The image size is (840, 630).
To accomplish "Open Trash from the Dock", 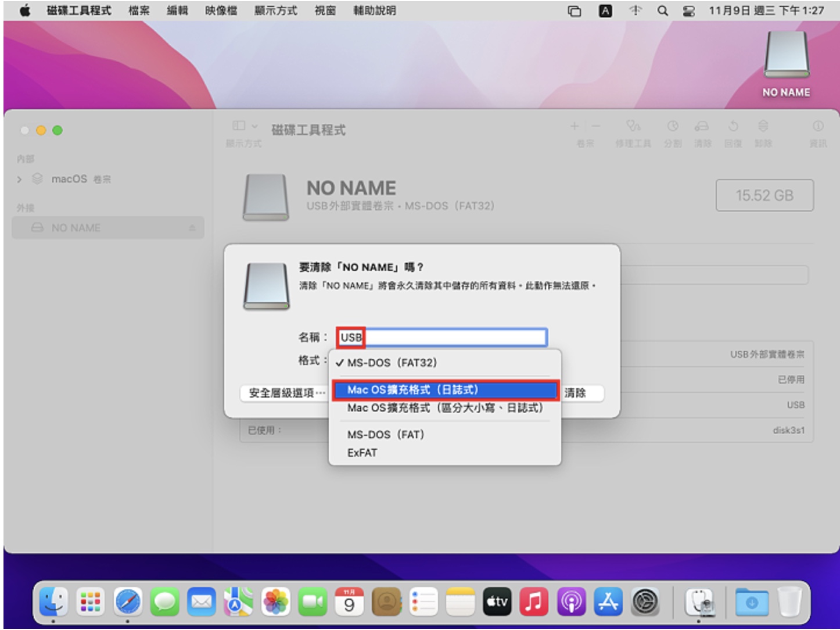I will coord(789,602).
